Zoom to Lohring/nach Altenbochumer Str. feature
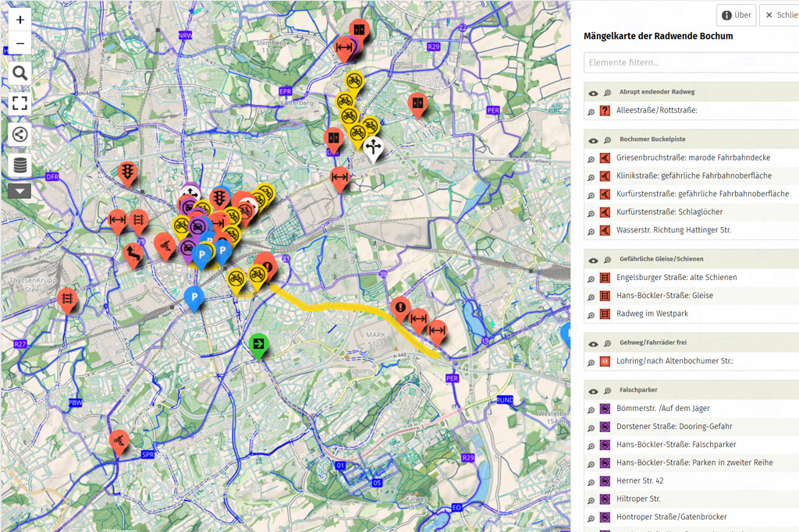The width and height of the screenshot is (799, 532). click(x=591, y=363)
